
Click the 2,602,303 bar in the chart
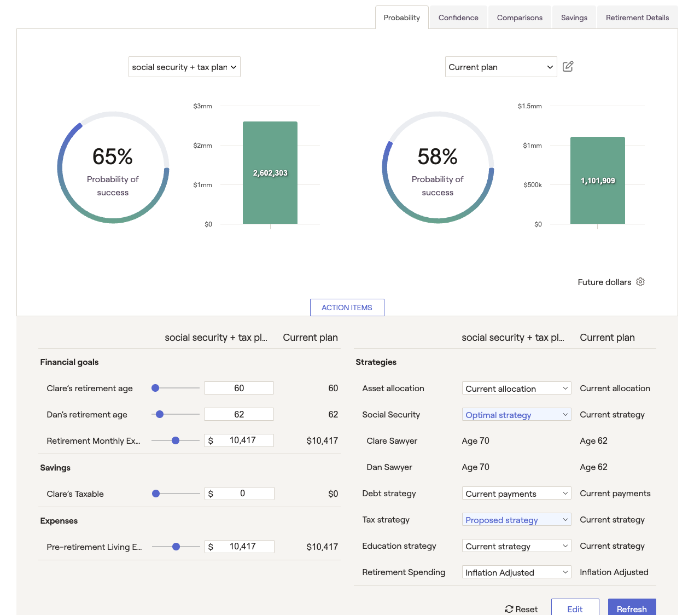click(270, 173)
